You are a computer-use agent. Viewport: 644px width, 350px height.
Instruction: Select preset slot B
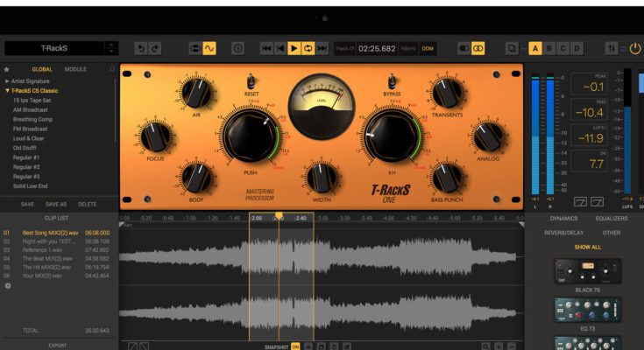click(x=549, y=49)
